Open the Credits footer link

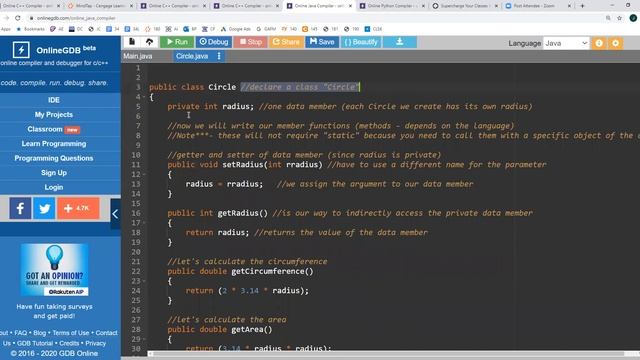tap(69, 343)
